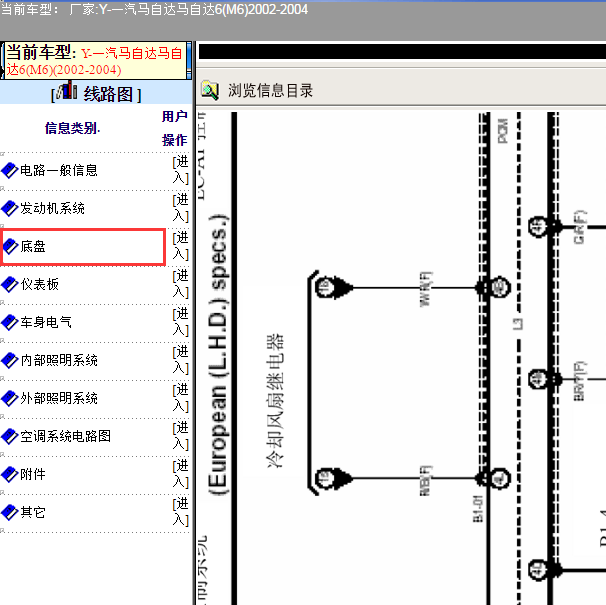The image size is (606, 605).
Task: Click the 当前车型 title bar text
Action: pyautogui.click(x=154, y=9)
